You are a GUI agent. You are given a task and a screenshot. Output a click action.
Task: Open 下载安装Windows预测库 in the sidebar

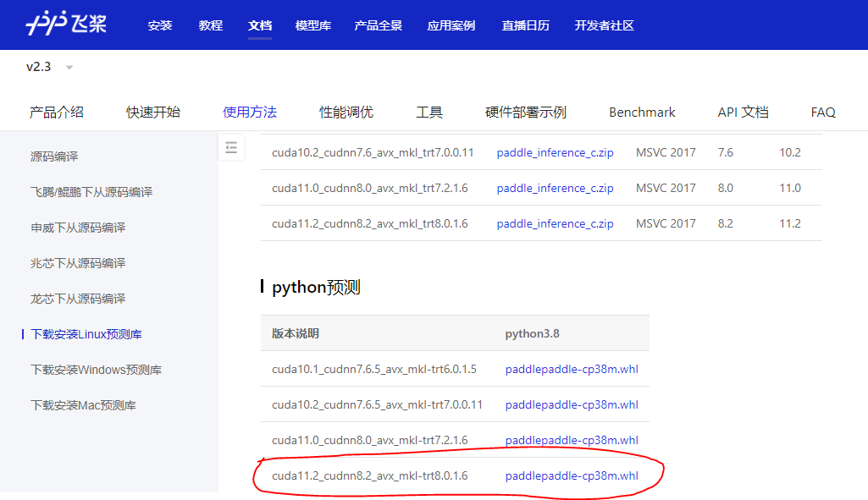97,370
